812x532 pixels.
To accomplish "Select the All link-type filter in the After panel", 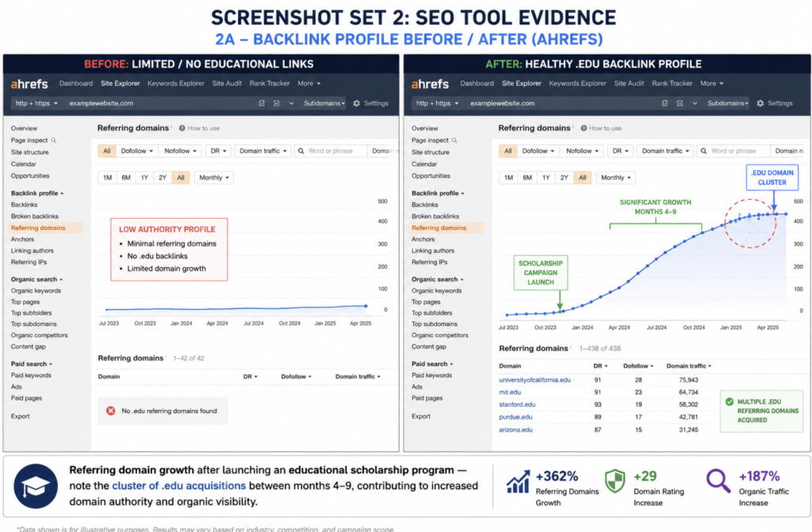I will point(508,151).
